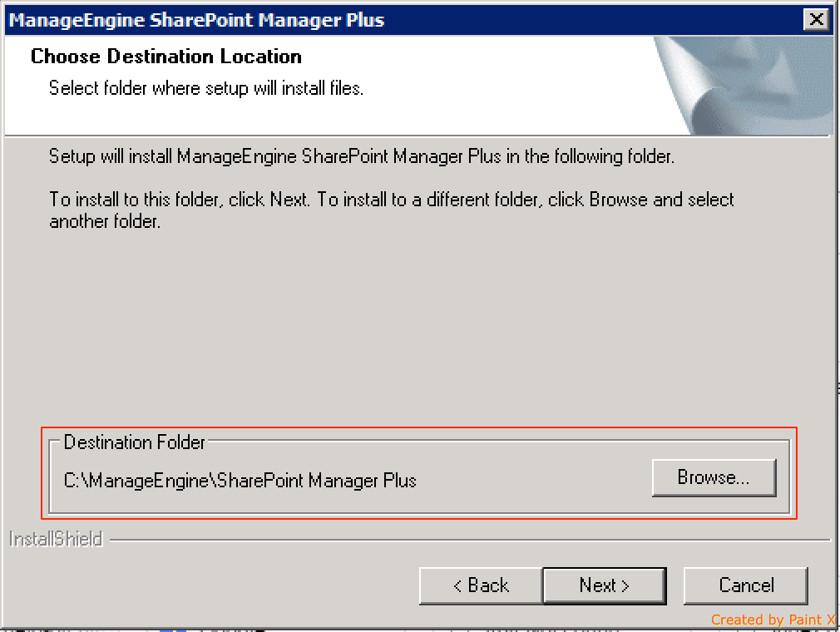The height and width of the screenshot is (632, 840).
Task: Click the InstallShield label
Action: [x=56, y=540]
